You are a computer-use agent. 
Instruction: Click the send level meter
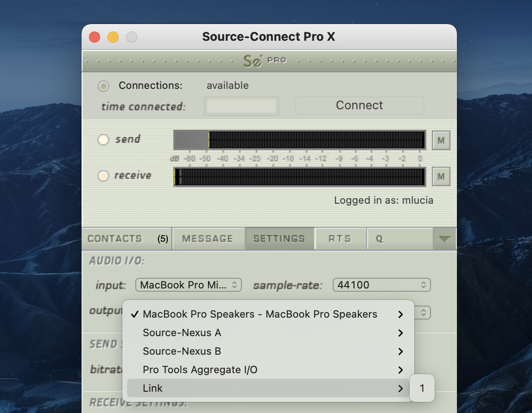point(299,140)
